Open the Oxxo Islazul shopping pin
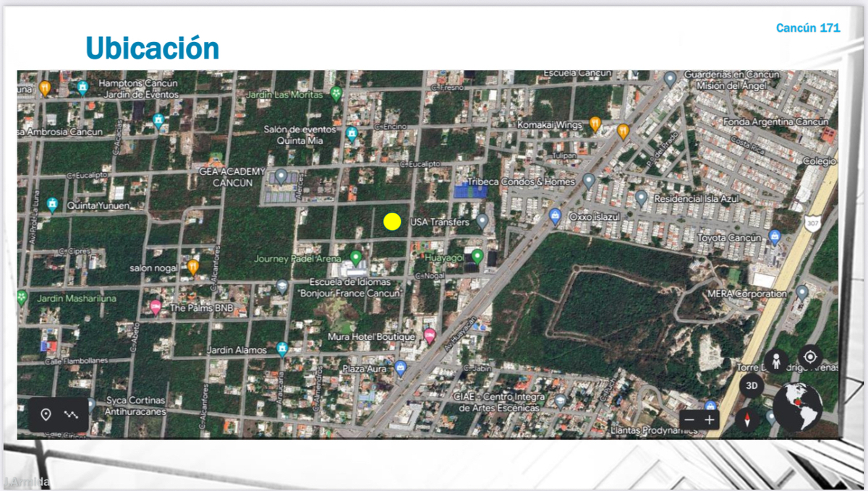This screenshot has width=868, height=491. coord(556,215)
